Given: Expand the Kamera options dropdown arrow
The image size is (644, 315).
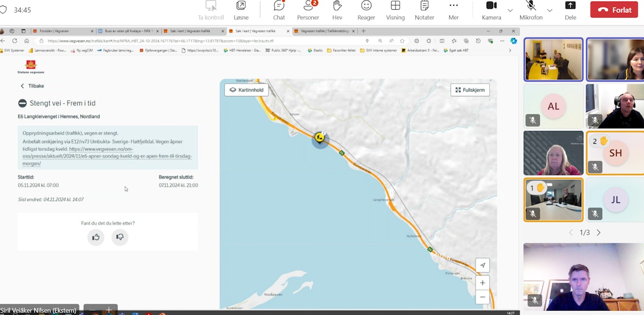Looking at the screenshot, I should click(510, 10).
